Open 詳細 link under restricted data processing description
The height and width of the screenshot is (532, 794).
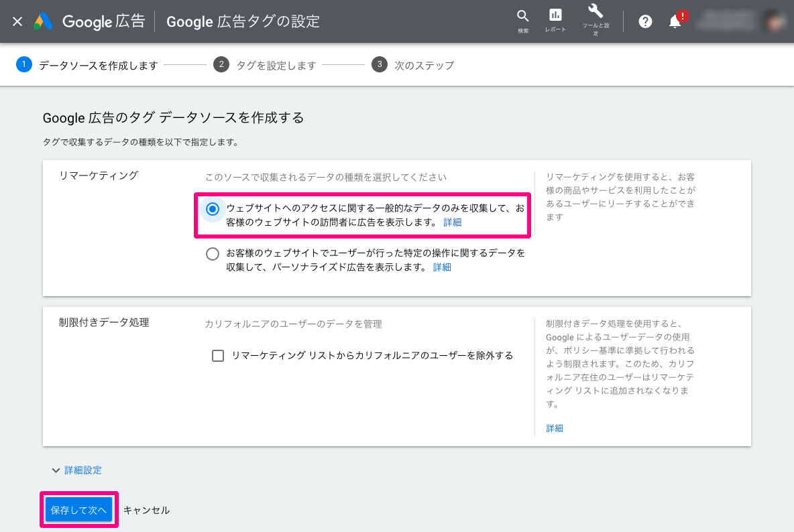click(x=555, y=428)
